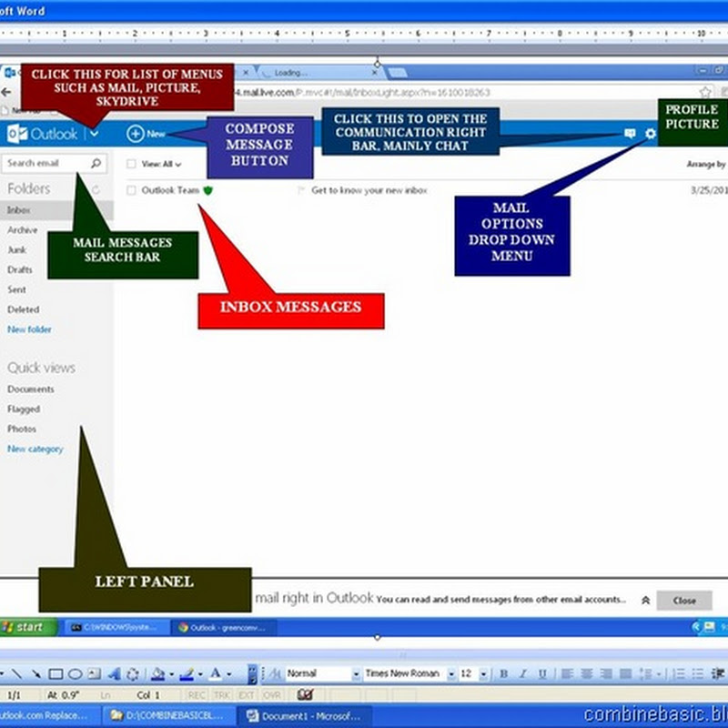Click the green trusted sender shield
This screenshot has height=728, width=728.
[208, 190]
